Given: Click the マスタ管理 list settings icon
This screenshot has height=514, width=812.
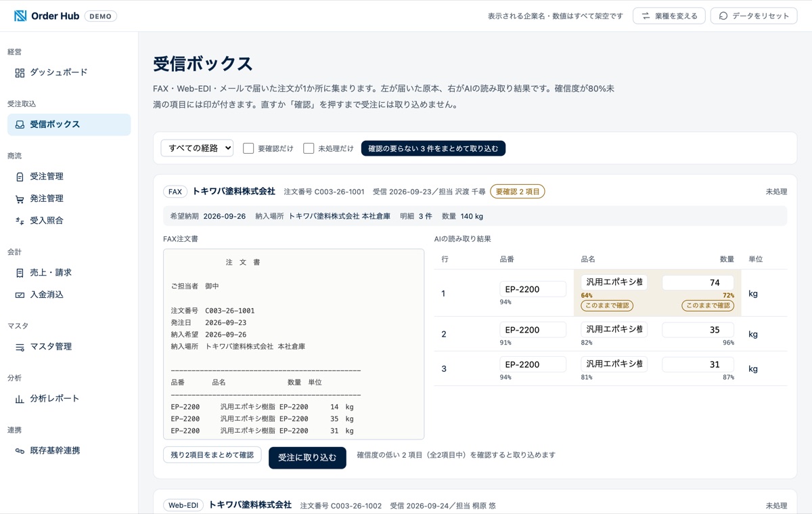Looking at the screenshot, I should 20,347.
